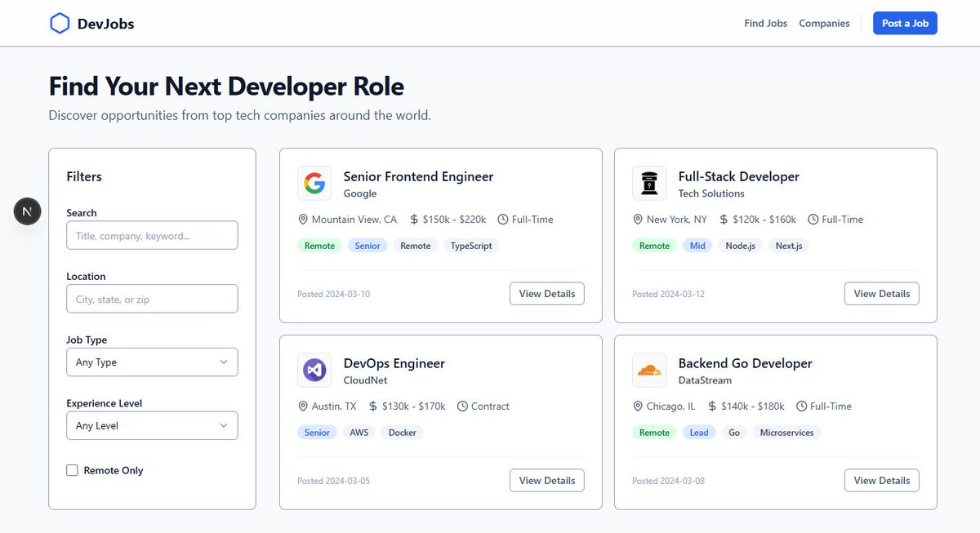Click the Lead experience tag
The height and width of the screenshot is (533, 980).
pyautogui.click(x=699, y=433)
